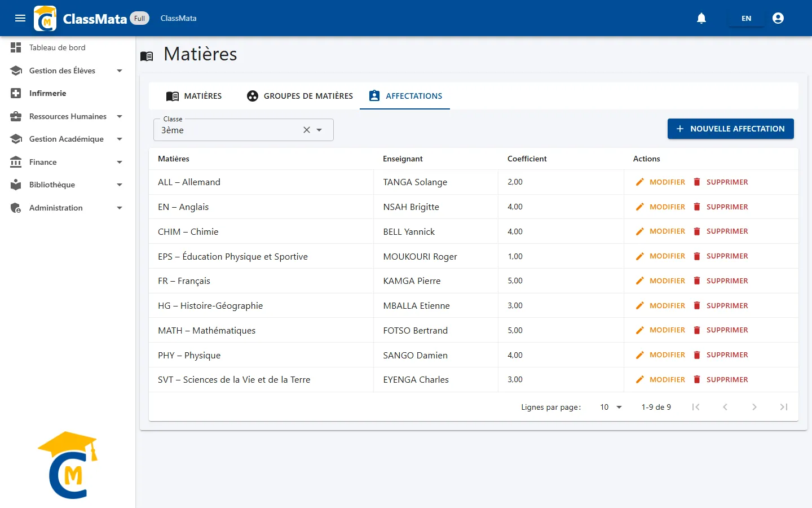Remove the EPS assignment
The height and width of the screenshot is (508, 812).
coord(720,256)
